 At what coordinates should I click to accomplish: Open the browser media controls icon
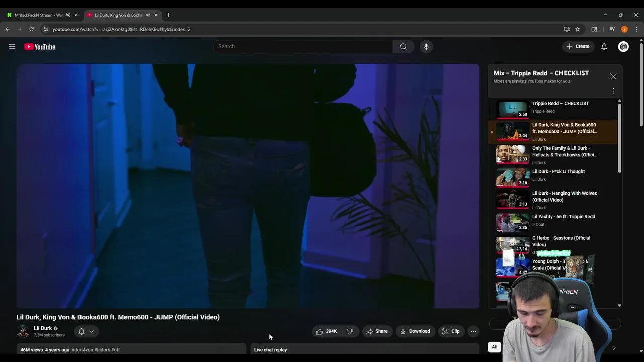(x=612, y=29)
